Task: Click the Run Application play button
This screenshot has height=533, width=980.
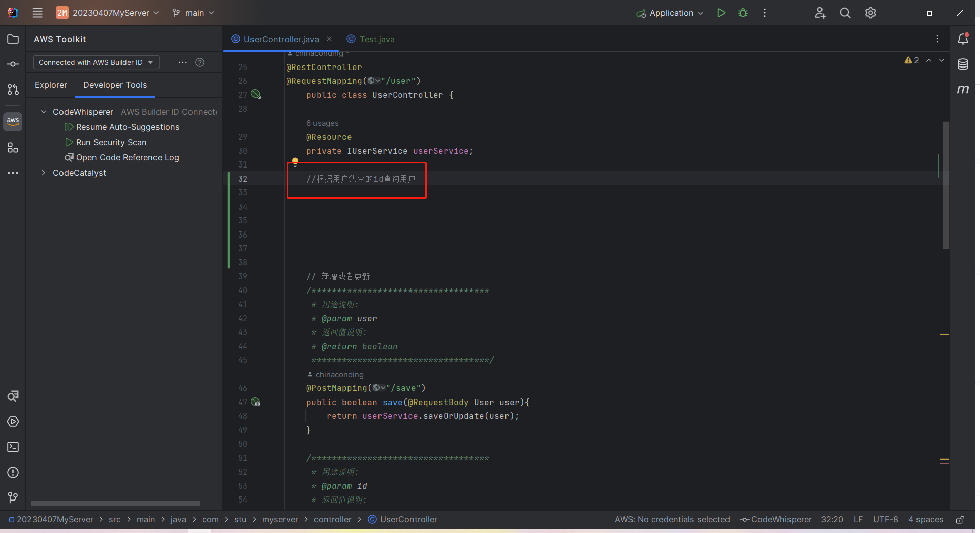Action: coord(721,13)
